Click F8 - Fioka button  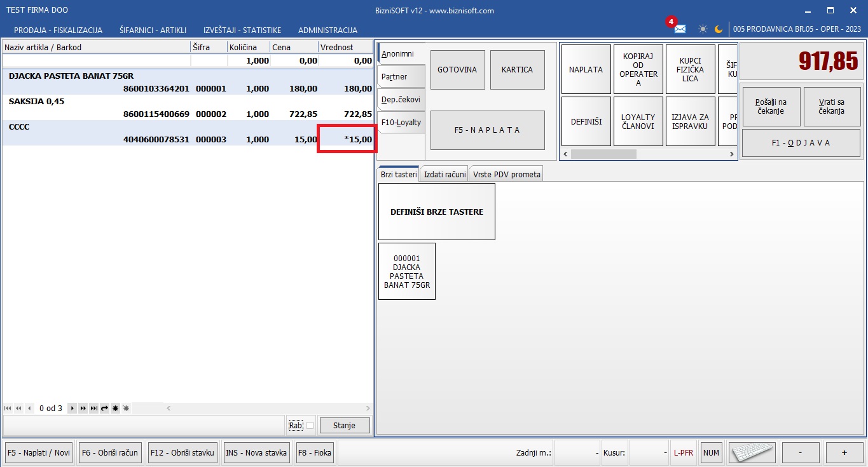pos(315,453)
